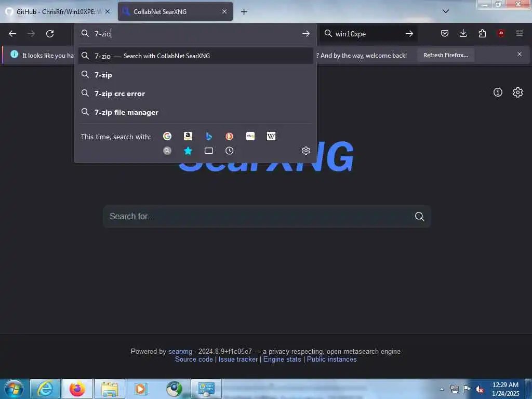Launch Internet Explorer from taskbar
Image resolution: width=532 pixels, height=399 pixels.
point(45,389)
